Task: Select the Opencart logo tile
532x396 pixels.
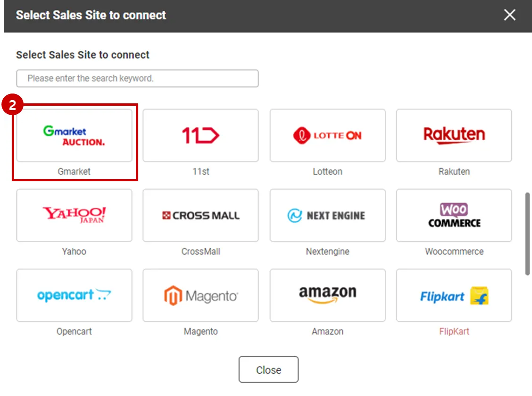Action: 74,295
